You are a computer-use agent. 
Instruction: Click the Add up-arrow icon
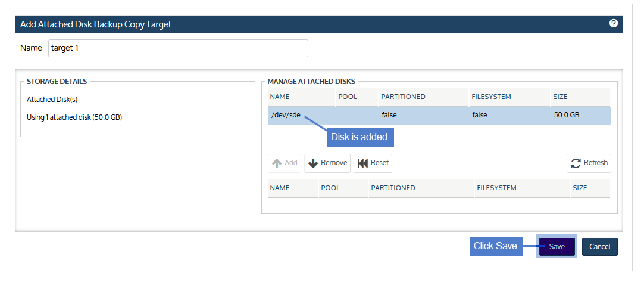(x=277, y=163)
